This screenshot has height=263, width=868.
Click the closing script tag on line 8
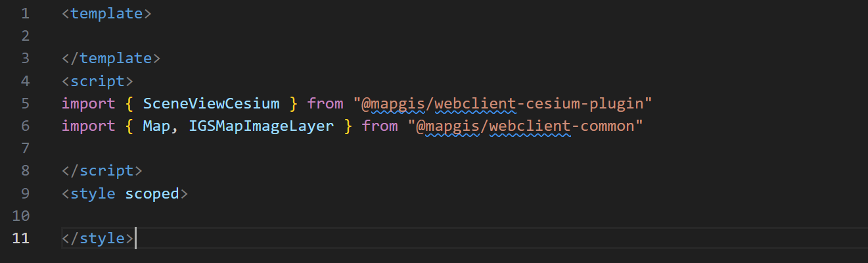pos(102,171)
